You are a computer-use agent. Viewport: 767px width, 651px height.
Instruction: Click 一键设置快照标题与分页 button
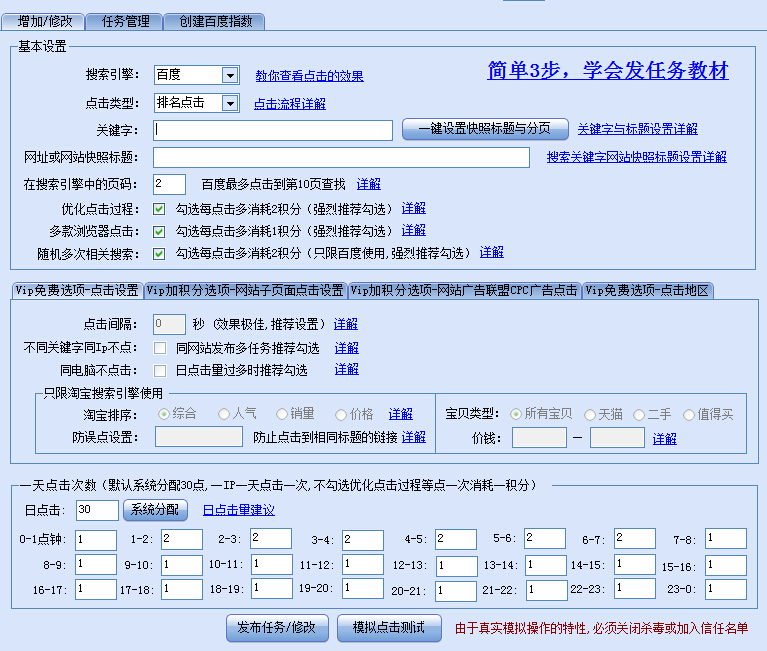click(485, 129)
